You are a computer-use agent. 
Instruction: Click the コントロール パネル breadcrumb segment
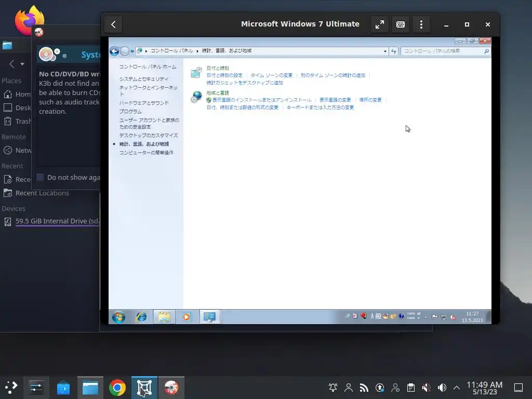tap(171, 50)
